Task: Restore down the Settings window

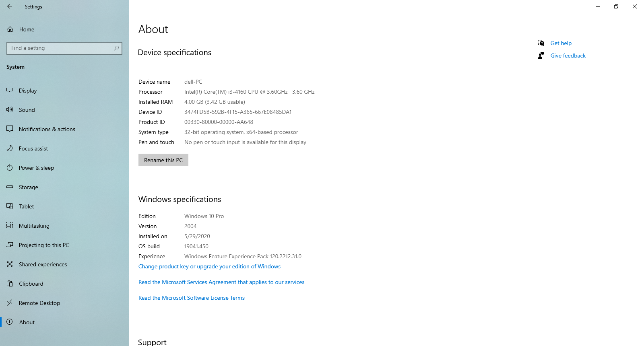Action: (x=616, y=6)
